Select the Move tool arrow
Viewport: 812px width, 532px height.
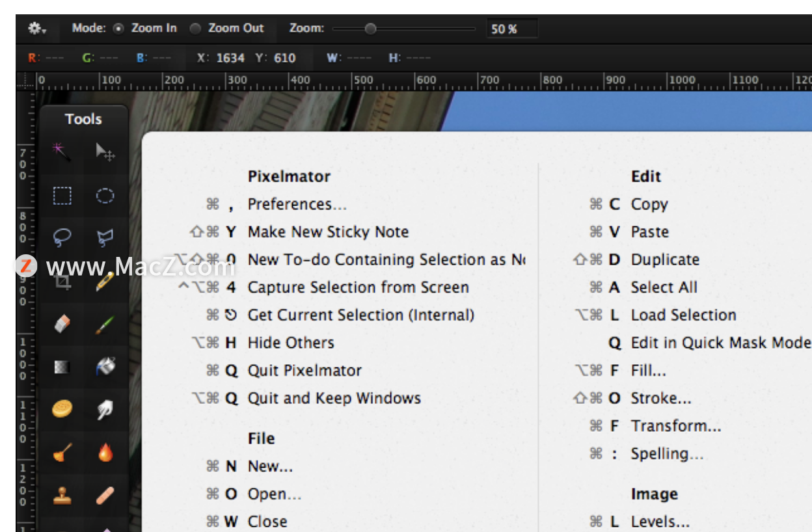click(105, 152)
